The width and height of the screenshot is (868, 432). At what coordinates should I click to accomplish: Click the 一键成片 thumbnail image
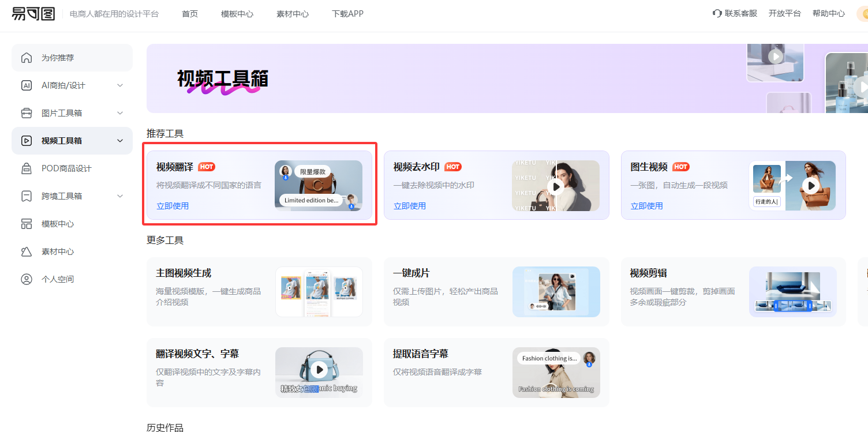(556, 292)
